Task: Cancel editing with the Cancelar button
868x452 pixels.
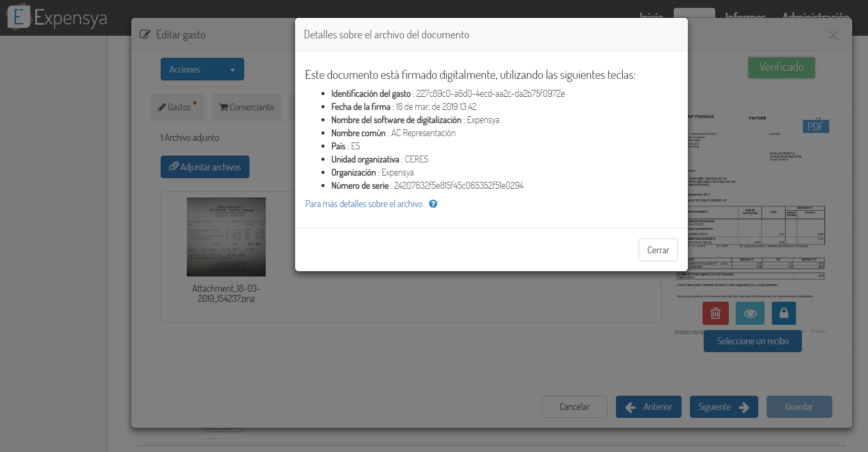Action: click(574, 407)
